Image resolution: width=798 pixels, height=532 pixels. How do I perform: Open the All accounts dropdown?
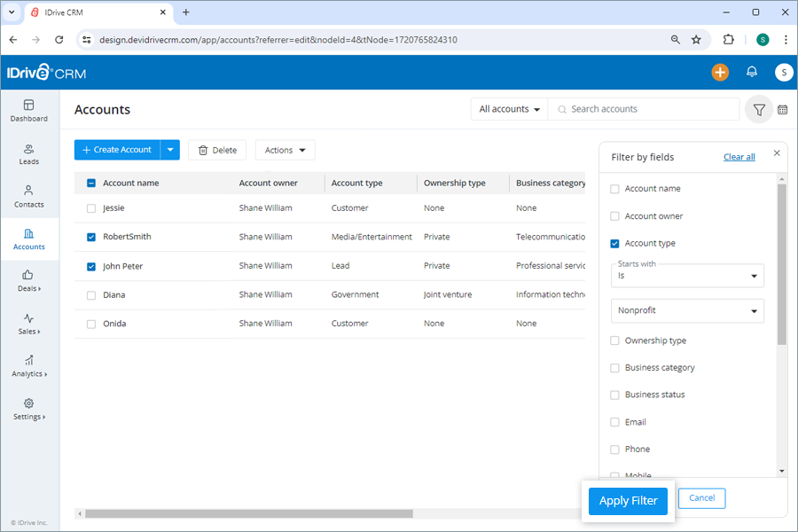click(508, 109)
